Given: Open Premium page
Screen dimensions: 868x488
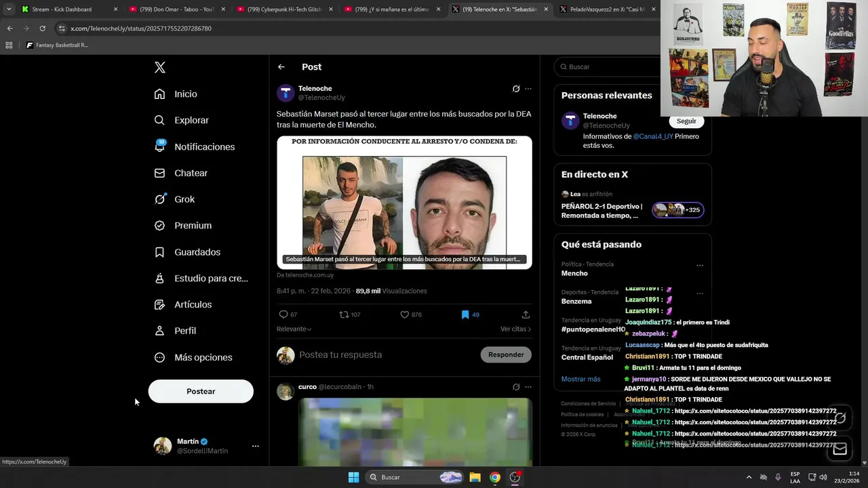Looking at the screenshot, I should pyautogui.click(x=182, y=226).
